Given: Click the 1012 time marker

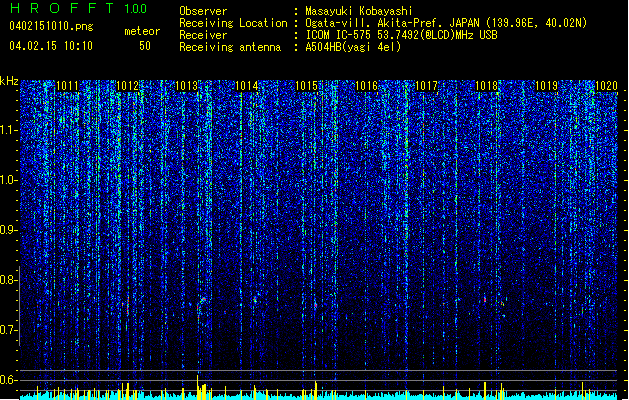Looking at the screenshot, I should pos(127,86).
